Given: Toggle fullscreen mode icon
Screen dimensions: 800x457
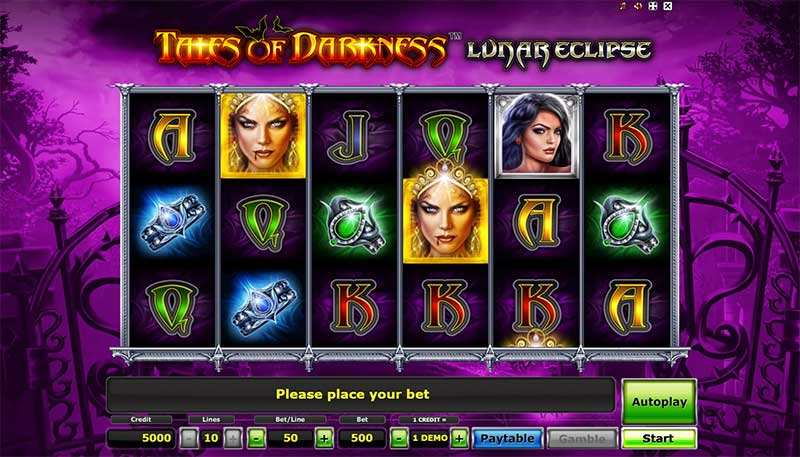Looking at the screenshot, I should (653, 6).
